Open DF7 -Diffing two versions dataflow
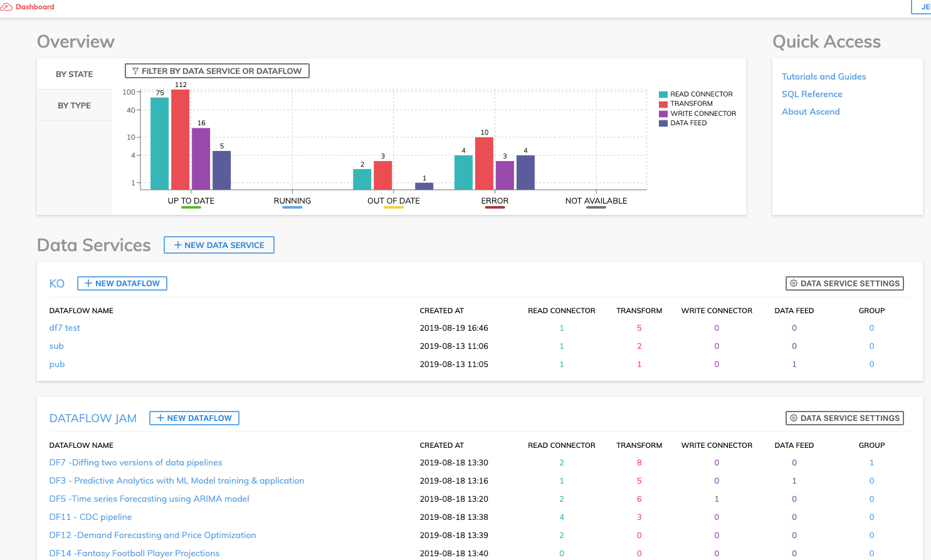Image resolution: width=931 pixels, height=560 pixels. [x=136, y=463]
